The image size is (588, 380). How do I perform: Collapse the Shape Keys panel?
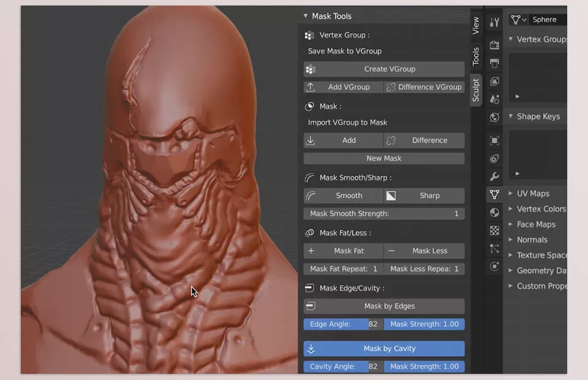(x=511, y=116)
